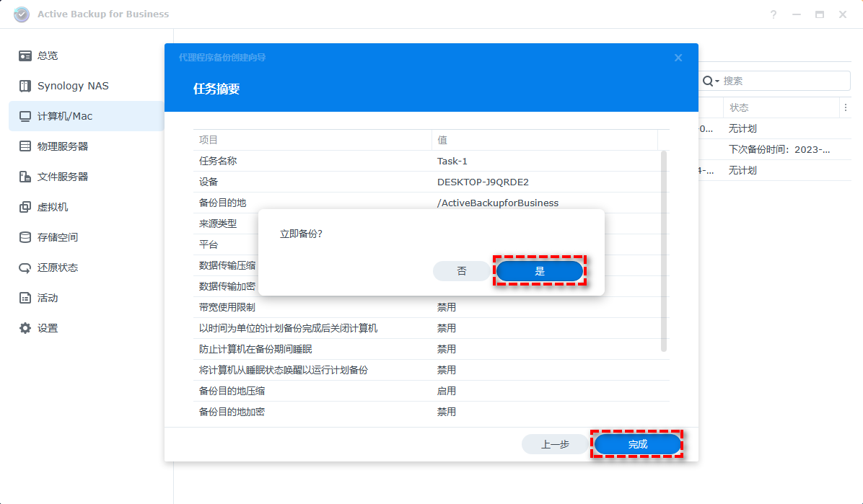The height and width of the screenshot is (504, 863).
Task: Click the 搜索 search input field
Action: pyautogui.click(x=783, y=81)
